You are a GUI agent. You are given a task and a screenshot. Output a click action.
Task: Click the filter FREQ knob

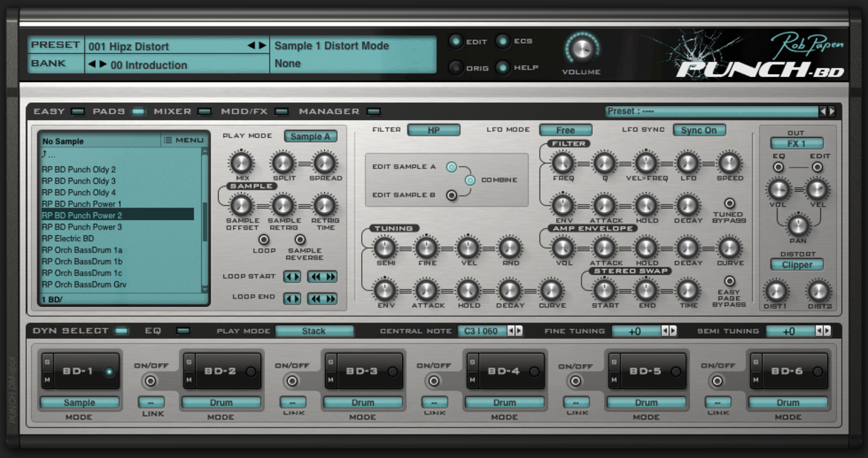[563, 162]
